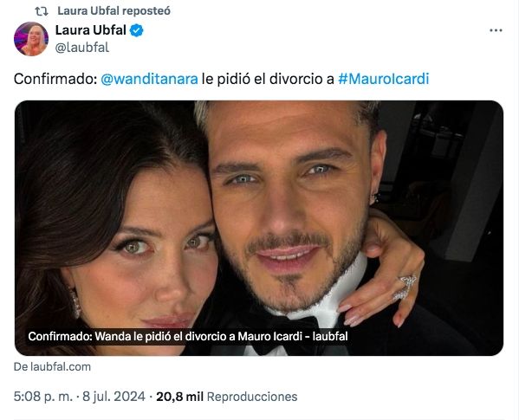This screenshot has width=519, height=420.
Task: Click the 20,8 mil view count
Action: click(179, 397)
